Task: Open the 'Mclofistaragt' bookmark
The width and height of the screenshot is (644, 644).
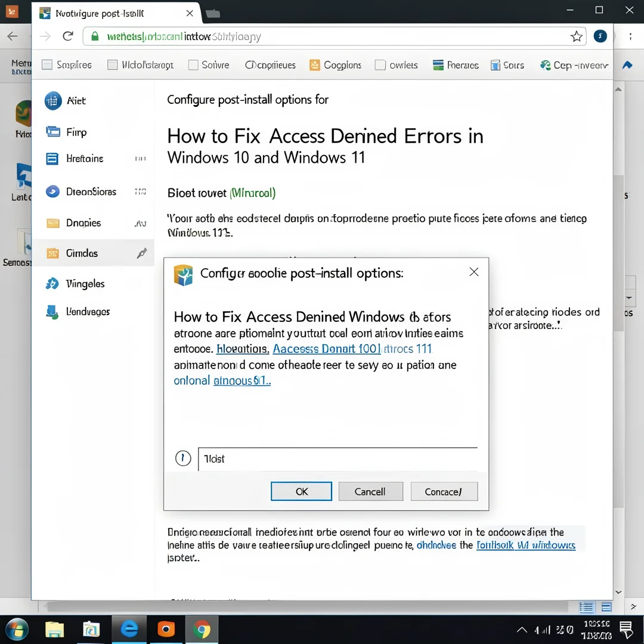Action: [x=141, y=65]
